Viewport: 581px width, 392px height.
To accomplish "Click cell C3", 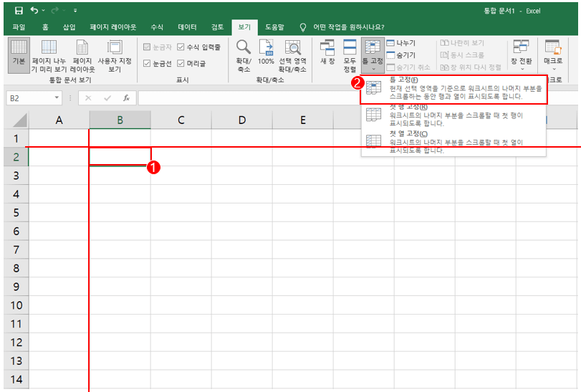I will (x=181, y=176).
